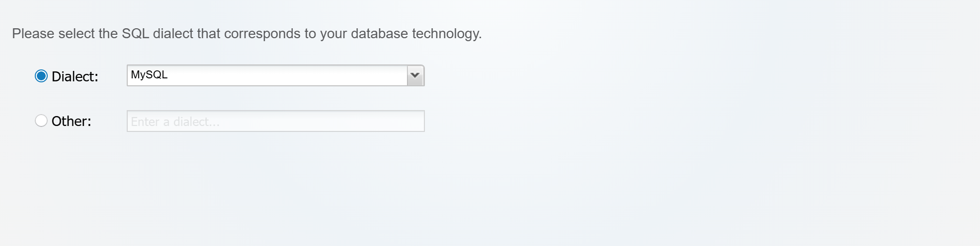Click the down-arrow icon beside MySQL
980x246 pixels.
[x=415, y=75]
